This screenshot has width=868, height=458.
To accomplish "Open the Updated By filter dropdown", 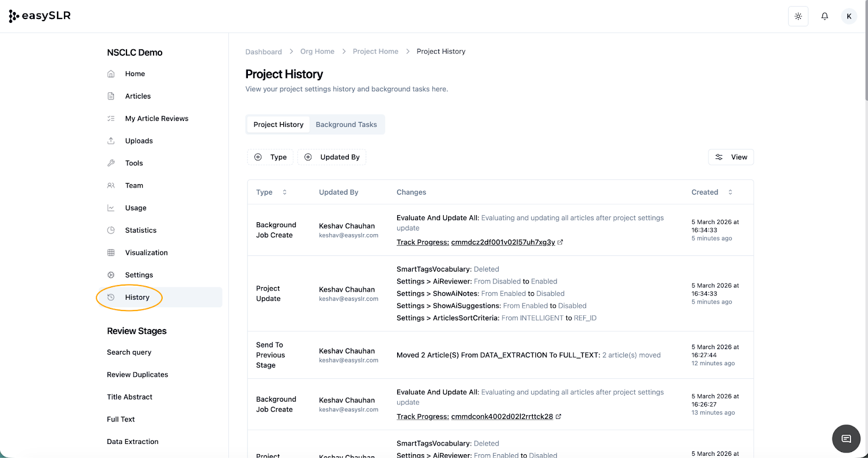I will tap(332, 157).
